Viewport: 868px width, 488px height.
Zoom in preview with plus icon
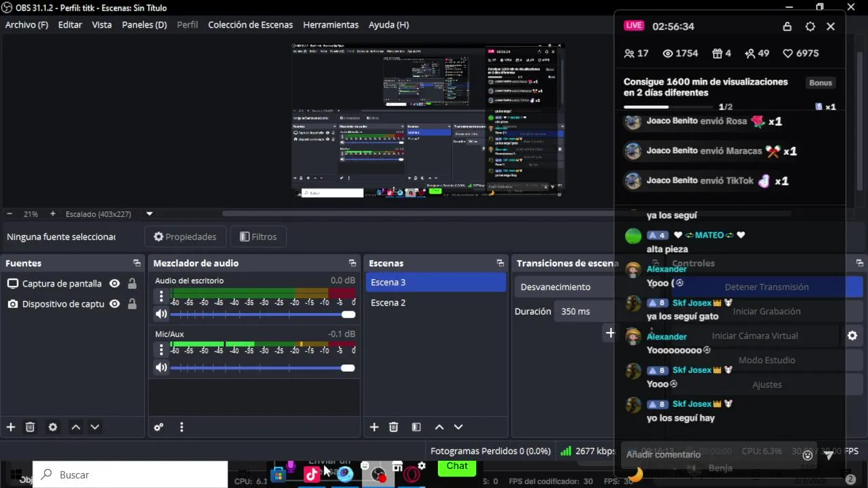pos(53,213)
